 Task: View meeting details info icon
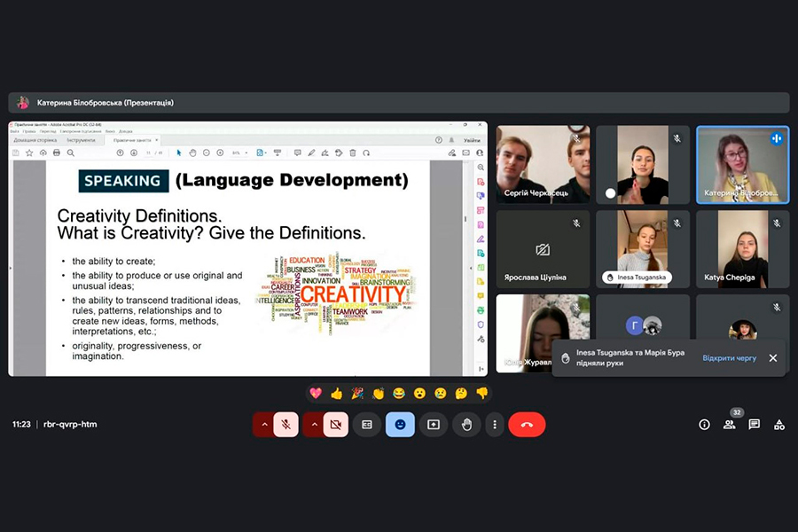click(x=704, y=425)
